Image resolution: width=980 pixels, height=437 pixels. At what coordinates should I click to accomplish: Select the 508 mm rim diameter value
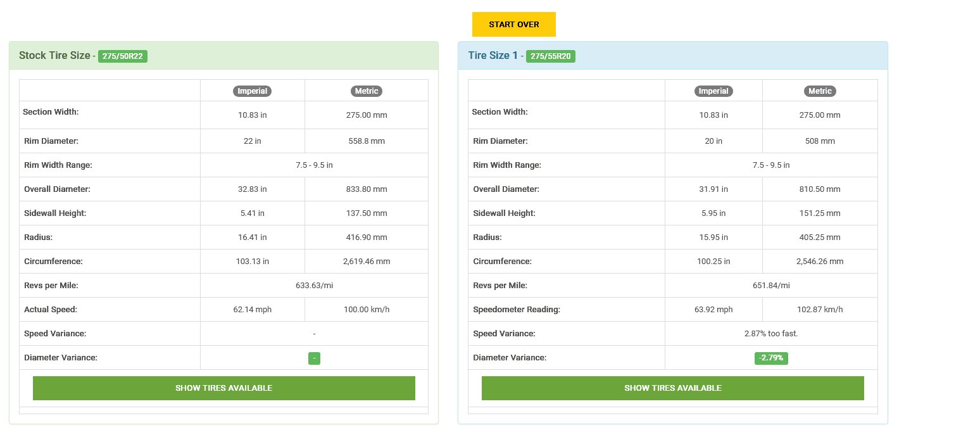(x=820, y=141)
